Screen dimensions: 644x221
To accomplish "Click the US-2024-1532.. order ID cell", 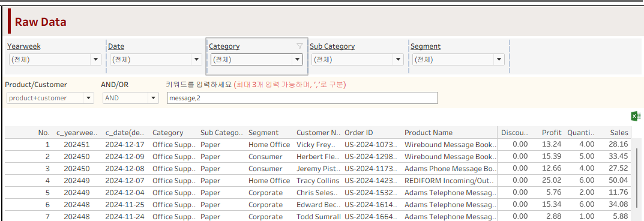I will (372, 193).
